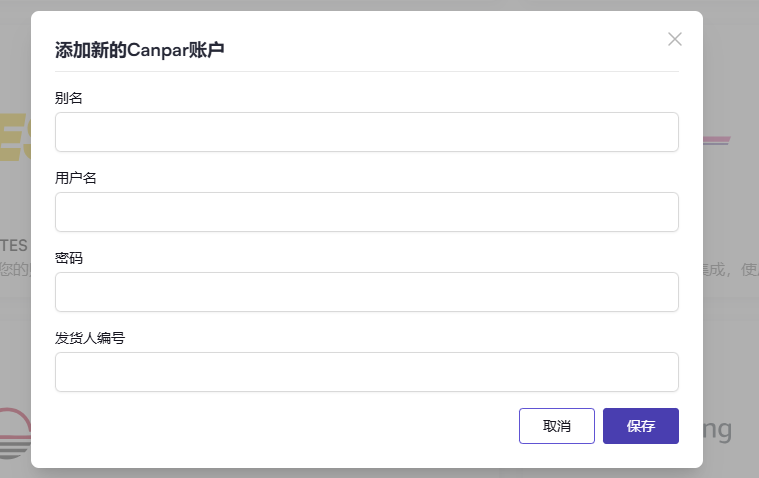Click the dimmed ng text at the bottom right

717,430
